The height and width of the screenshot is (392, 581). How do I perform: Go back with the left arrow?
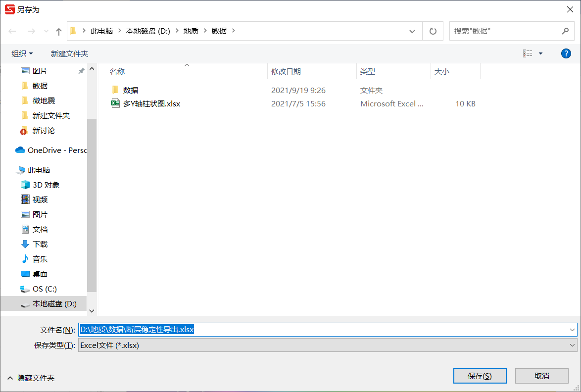click(x=12, y=31)
